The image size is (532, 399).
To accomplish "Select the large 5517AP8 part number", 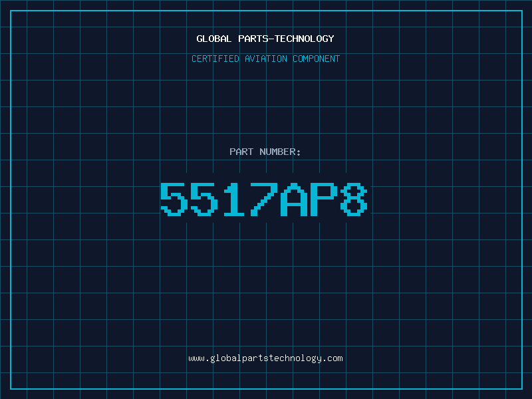I will [x=264, y=199].
